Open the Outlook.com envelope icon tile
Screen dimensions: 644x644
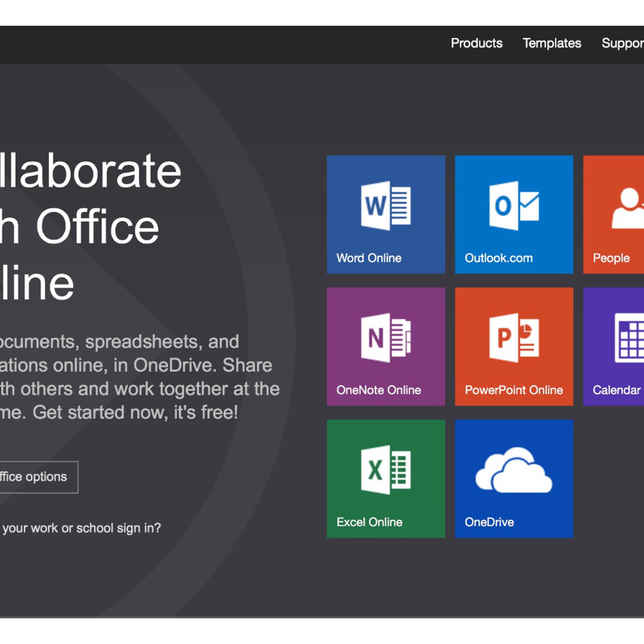pos(514,206)
